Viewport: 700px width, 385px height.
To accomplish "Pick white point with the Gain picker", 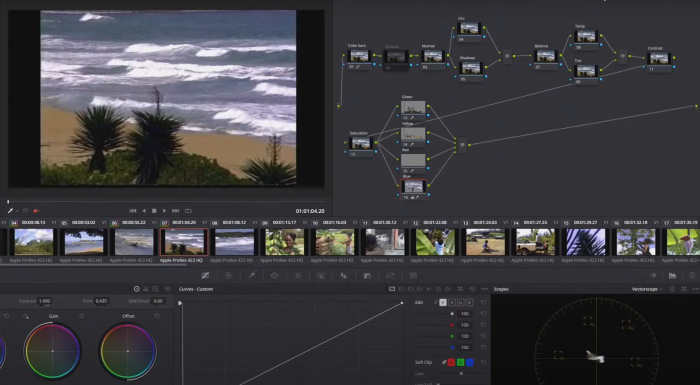I will coord(25,316).
